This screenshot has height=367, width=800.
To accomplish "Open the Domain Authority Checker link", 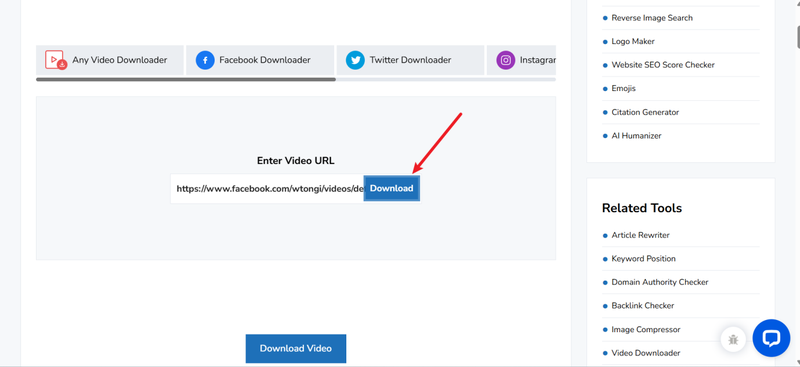I will [x=660, y=282].
